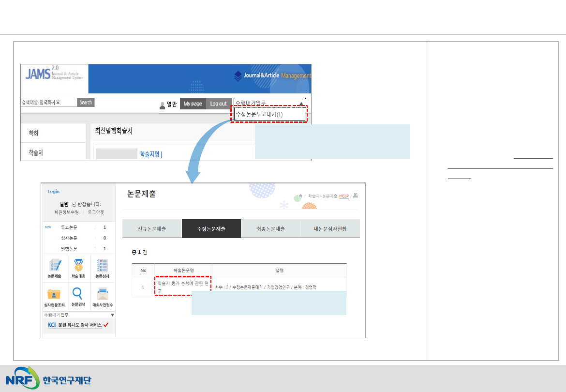Click the My page button
566x392 pixels.
[193, 104]
